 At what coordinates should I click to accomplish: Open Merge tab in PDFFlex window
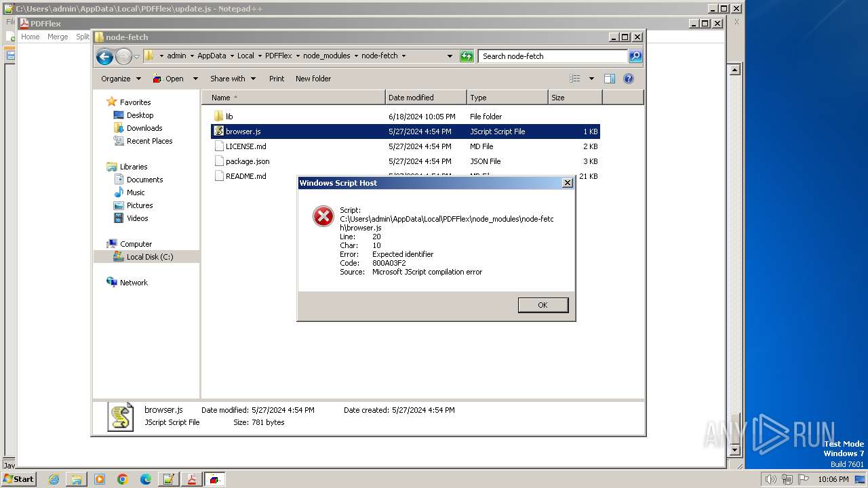(58, 37)
